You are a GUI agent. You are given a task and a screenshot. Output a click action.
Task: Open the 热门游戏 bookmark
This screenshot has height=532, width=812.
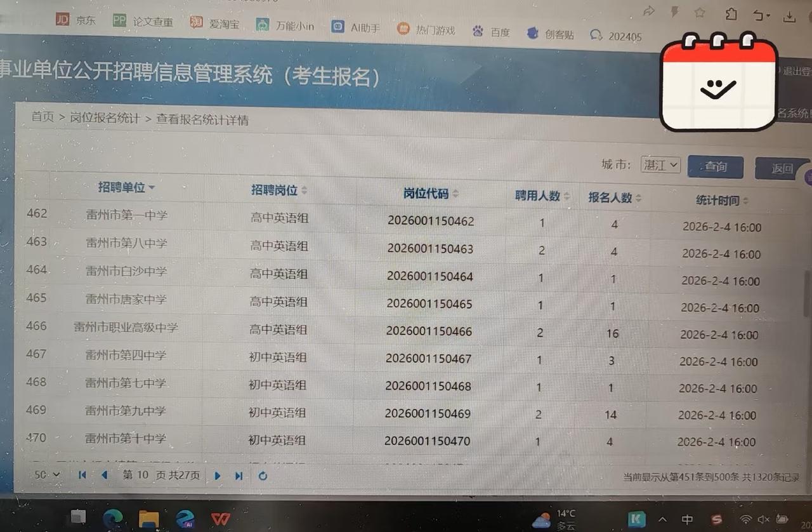pyautogui.click(x=426, y=29)
